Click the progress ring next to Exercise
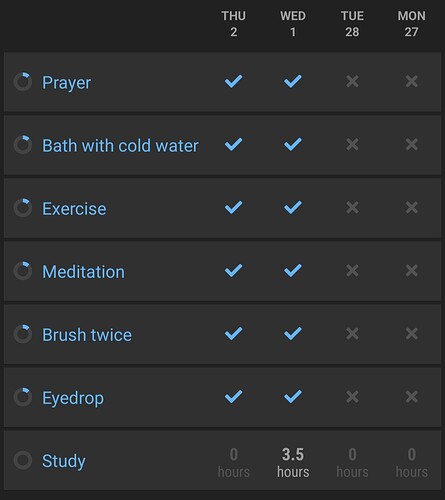 tap(23, 208)
